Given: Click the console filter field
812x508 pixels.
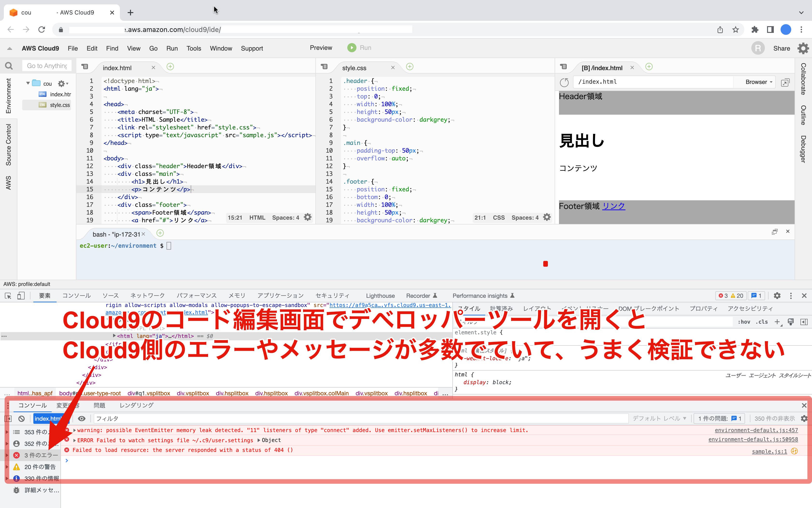Looking at the screenshot, I should coord(361,419).
